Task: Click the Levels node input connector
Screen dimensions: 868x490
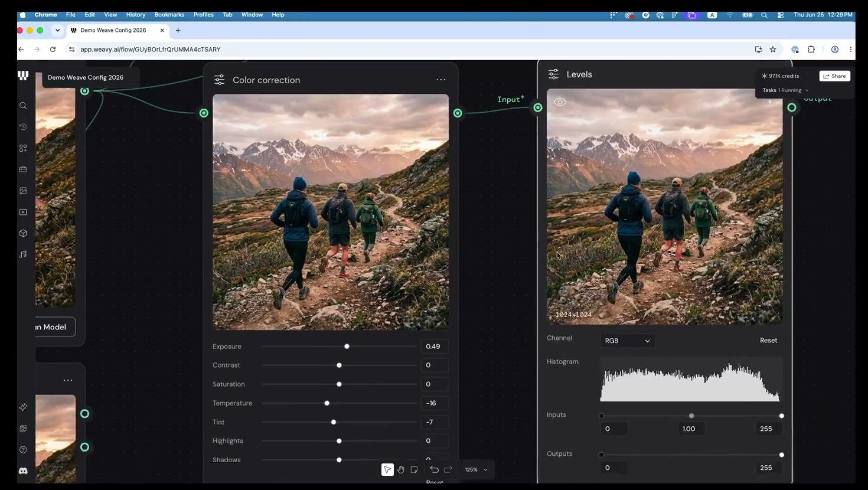Action: pyautogui.click(x=538, y=107)
